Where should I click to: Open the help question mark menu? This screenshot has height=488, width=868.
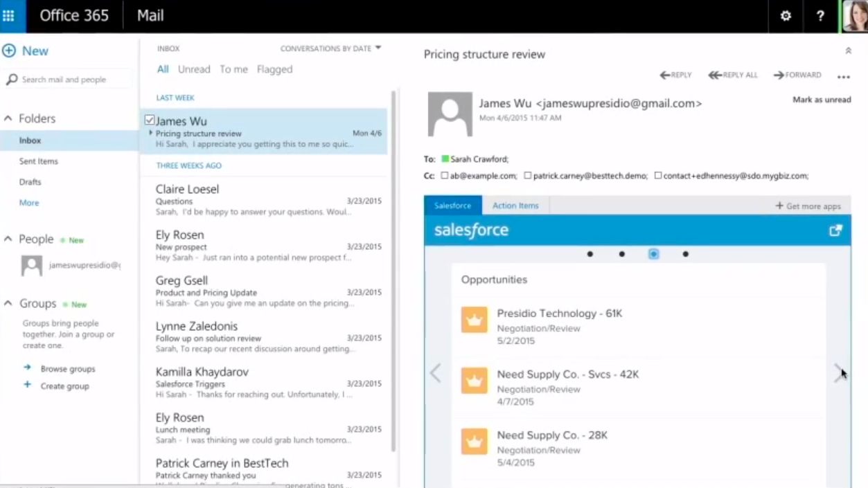[820, 16]
